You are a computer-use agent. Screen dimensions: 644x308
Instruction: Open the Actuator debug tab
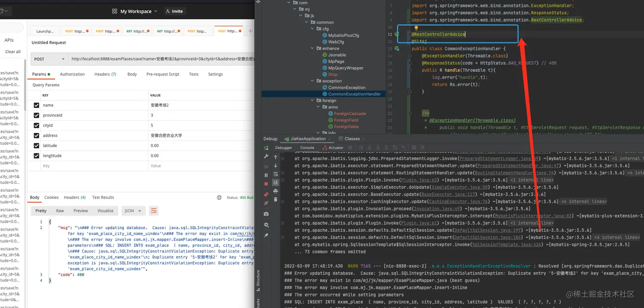tap(332, 148)
